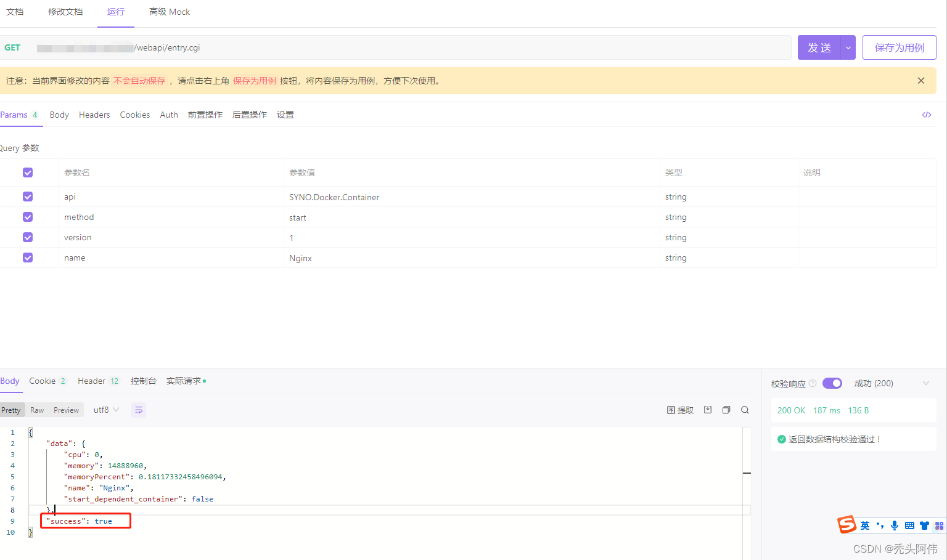This screenshot has height=560, width=947.
Task: Open the code generation </> icon
Action: 927,115
